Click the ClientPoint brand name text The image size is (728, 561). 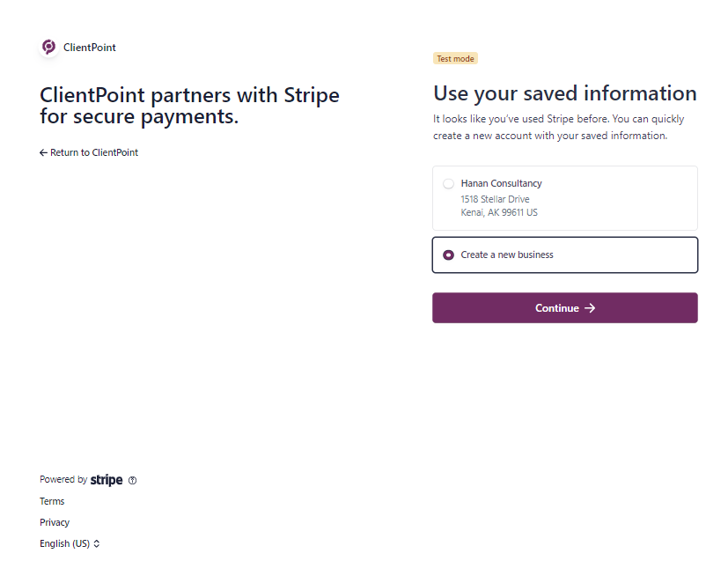click(x=90, y=48)
